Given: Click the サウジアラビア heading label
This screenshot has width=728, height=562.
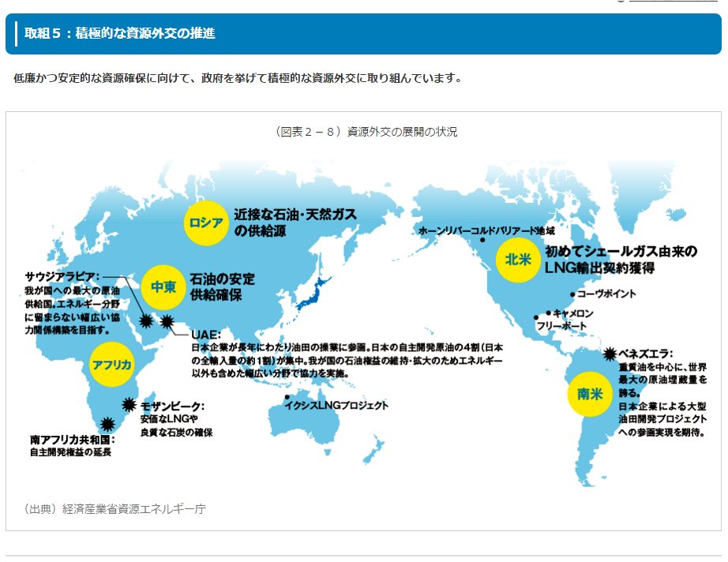Looking at the screenshot, I should point(62,277).
